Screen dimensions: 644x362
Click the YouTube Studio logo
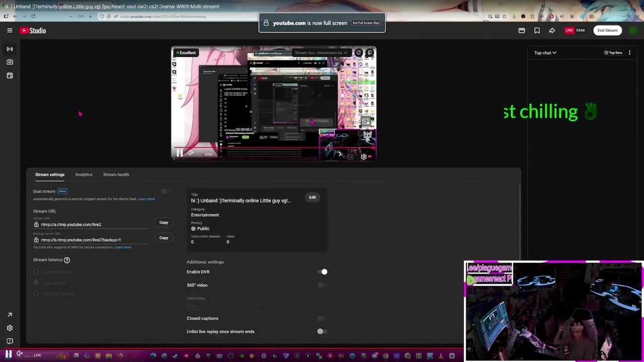tap(33, 31)
